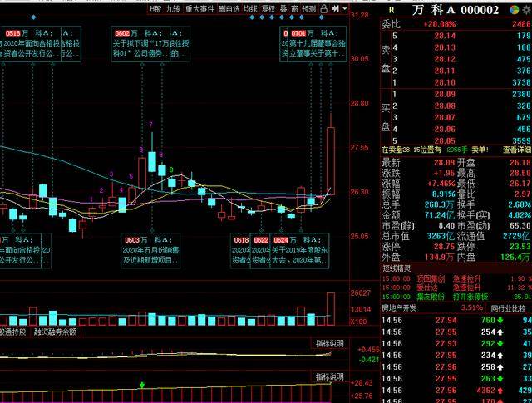532x403 pixels.
Task: Switch to the 融资融券余额 tab
Action: coord(55,332)
